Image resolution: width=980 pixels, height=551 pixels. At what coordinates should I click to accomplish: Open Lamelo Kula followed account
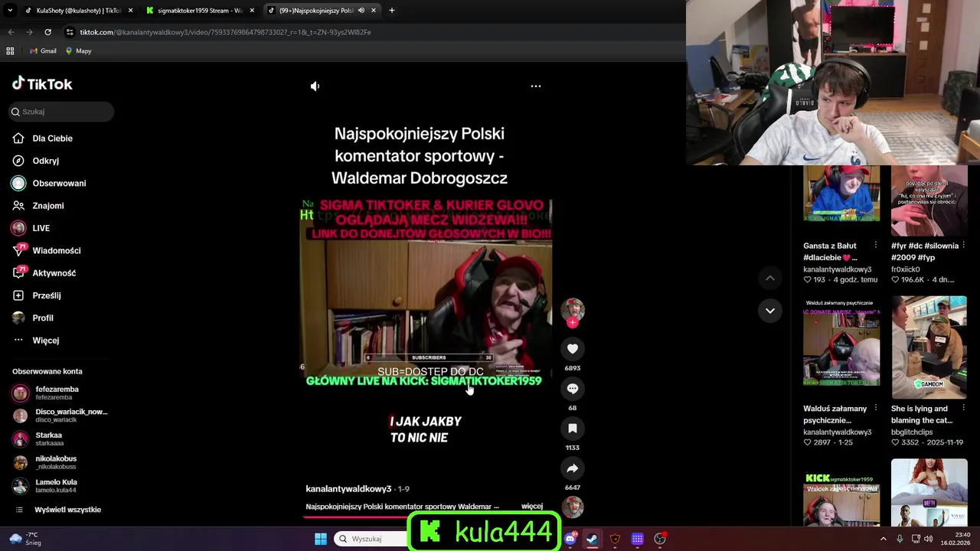56,486
